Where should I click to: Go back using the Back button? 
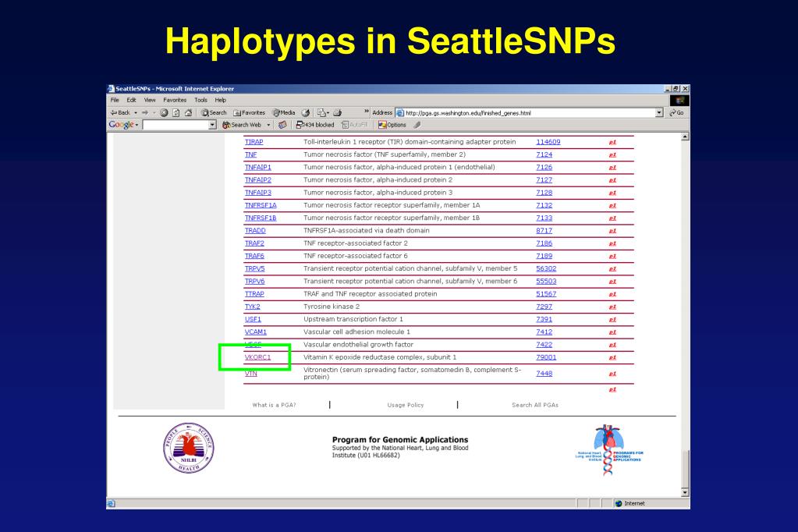coord(121,112)
